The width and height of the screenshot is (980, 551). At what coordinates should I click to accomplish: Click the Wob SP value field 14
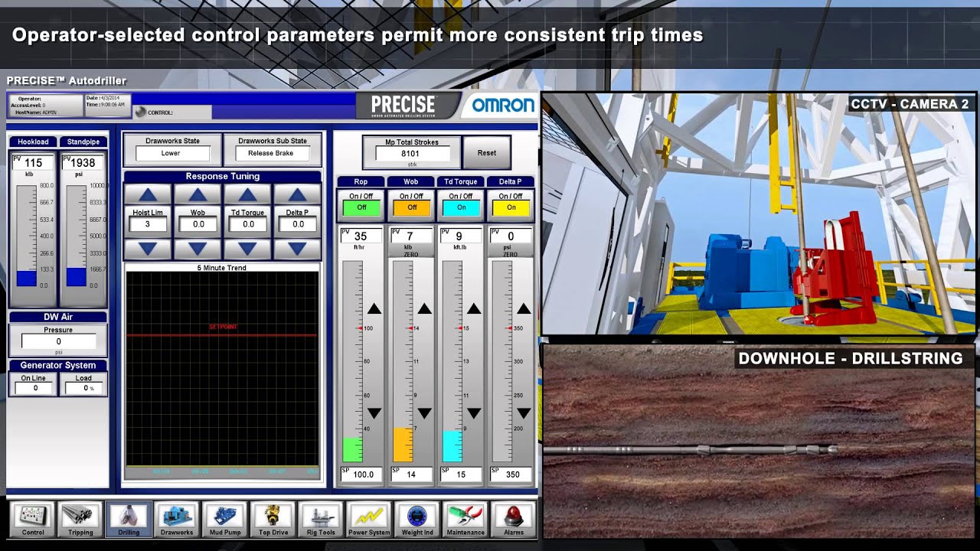click(410, 474)
